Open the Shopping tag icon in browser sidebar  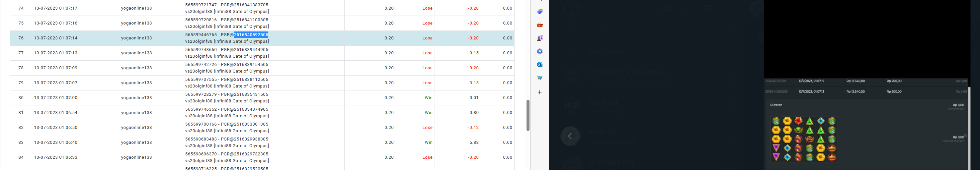click(539, 12)
